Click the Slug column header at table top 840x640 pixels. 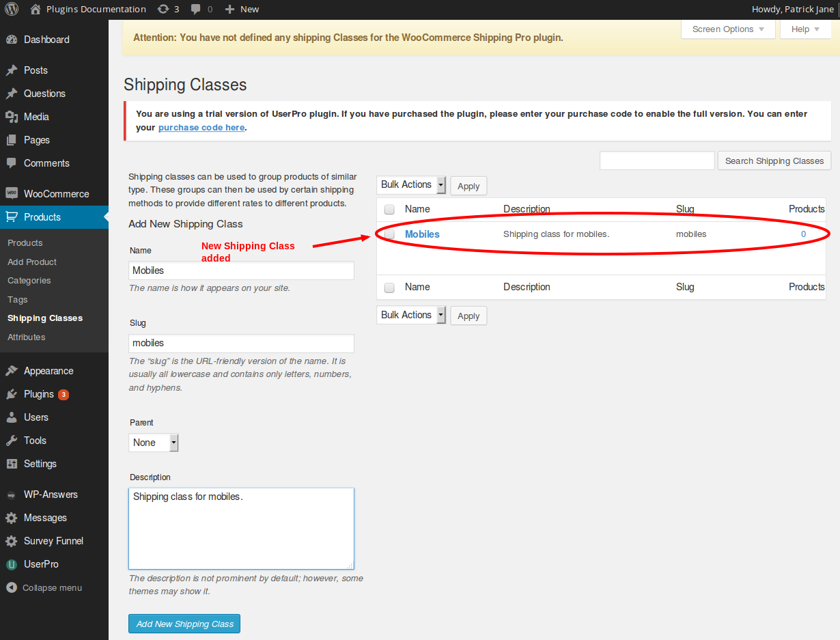pos(685,209)
